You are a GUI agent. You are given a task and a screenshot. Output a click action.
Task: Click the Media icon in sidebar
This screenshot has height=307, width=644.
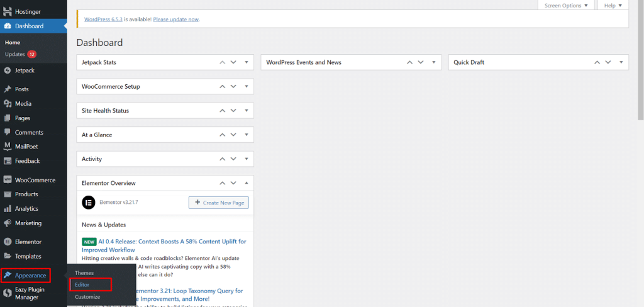point(8,104)
